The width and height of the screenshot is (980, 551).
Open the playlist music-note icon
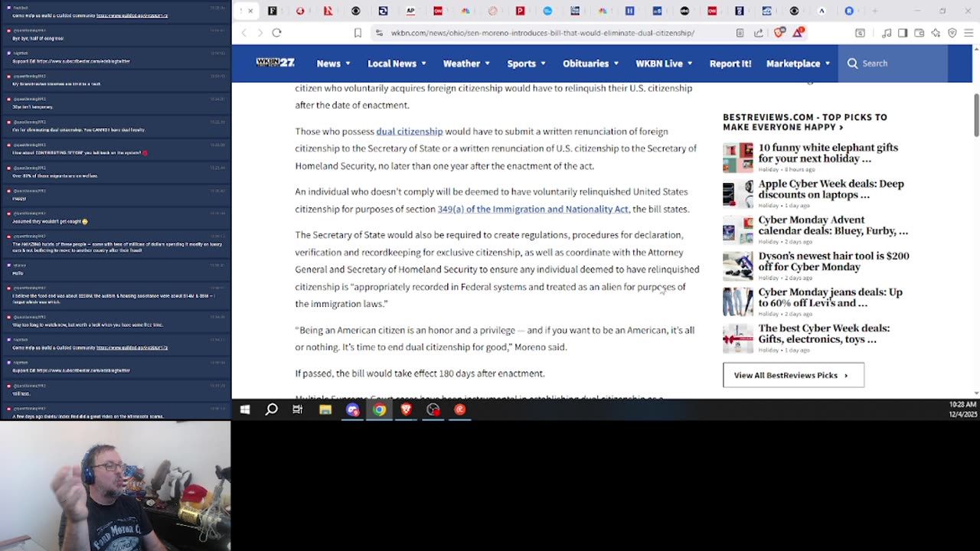click(887, 33)
